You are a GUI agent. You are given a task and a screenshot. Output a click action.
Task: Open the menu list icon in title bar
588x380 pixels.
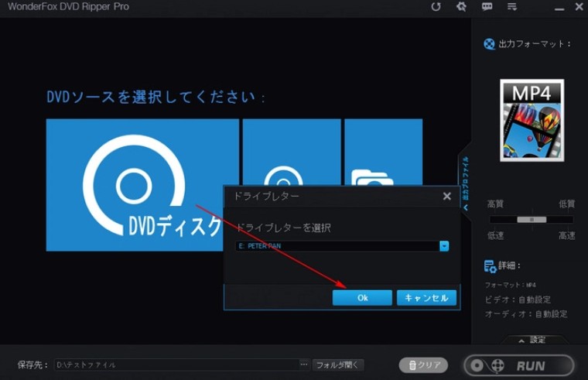[512, 6]
